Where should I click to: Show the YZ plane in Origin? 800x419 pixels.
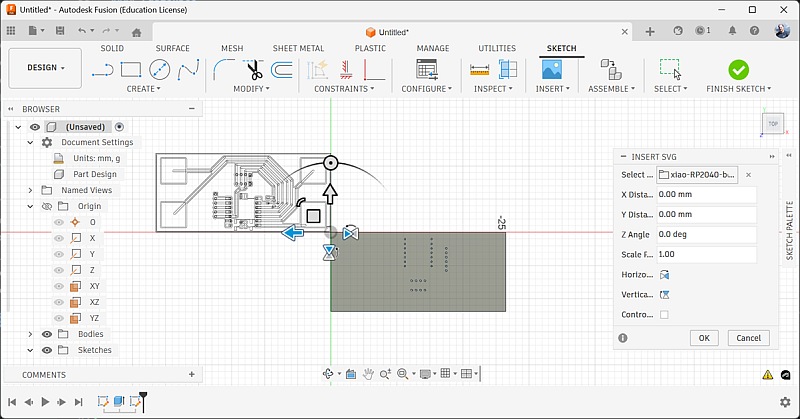tap(59, 318)
